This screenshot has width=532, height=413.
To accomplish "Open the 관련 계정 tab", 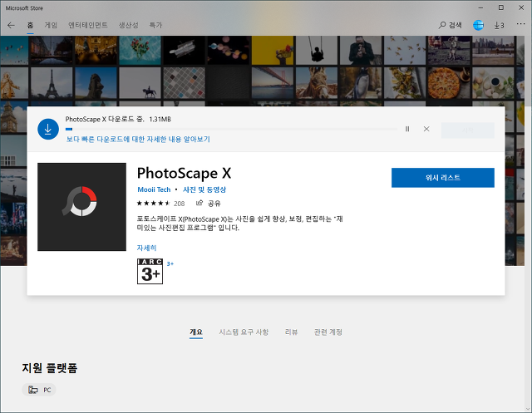I will 328,332.
